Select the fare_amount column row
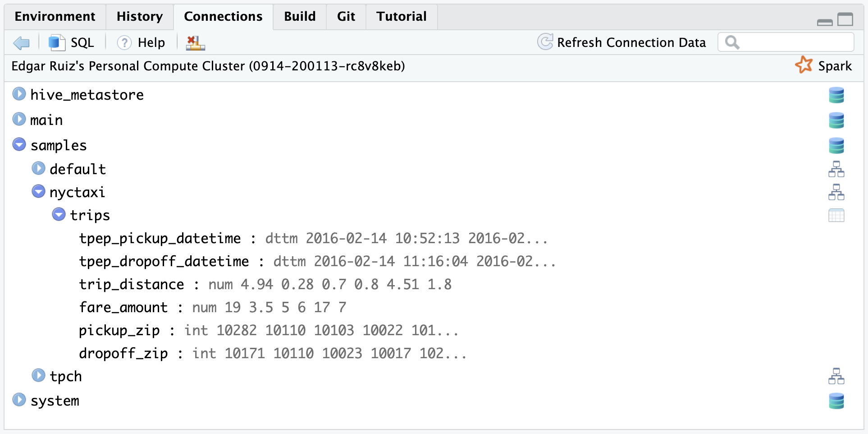868x434 pixels. [123, 308]
